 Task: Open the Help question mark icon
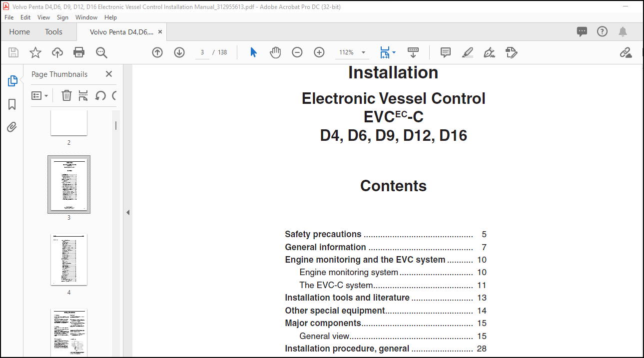tap(603, 31)
